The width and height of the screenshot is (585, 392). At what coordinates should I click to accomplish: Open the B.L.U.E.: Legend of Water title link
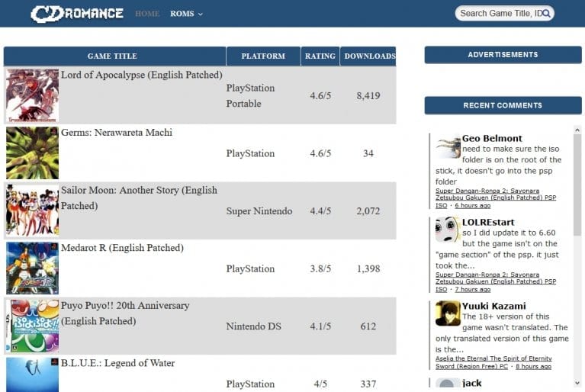[x=117, y=363]
